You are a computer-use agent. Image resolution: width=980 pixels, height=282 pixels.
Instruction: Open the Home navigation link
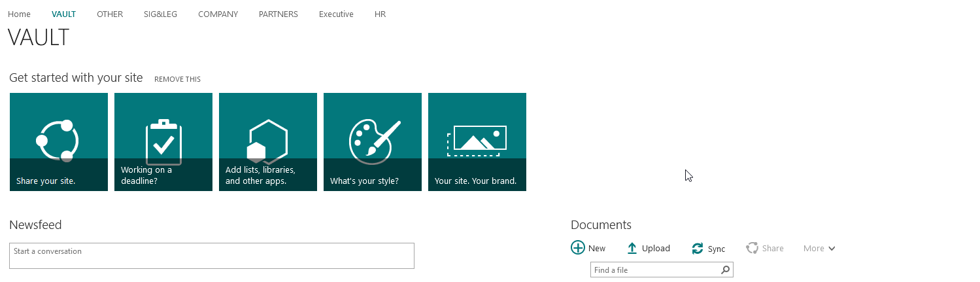[19, 14]
